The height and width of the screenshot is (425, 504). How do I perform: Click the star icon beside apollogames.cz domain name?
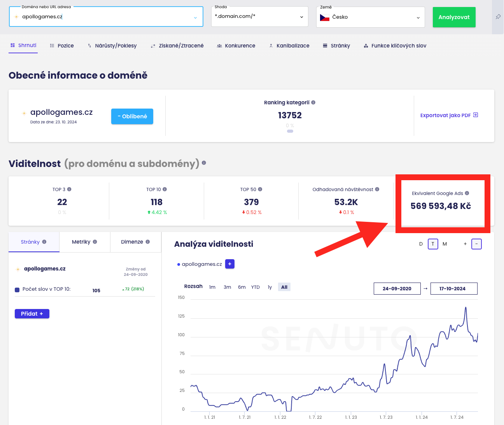24,112
